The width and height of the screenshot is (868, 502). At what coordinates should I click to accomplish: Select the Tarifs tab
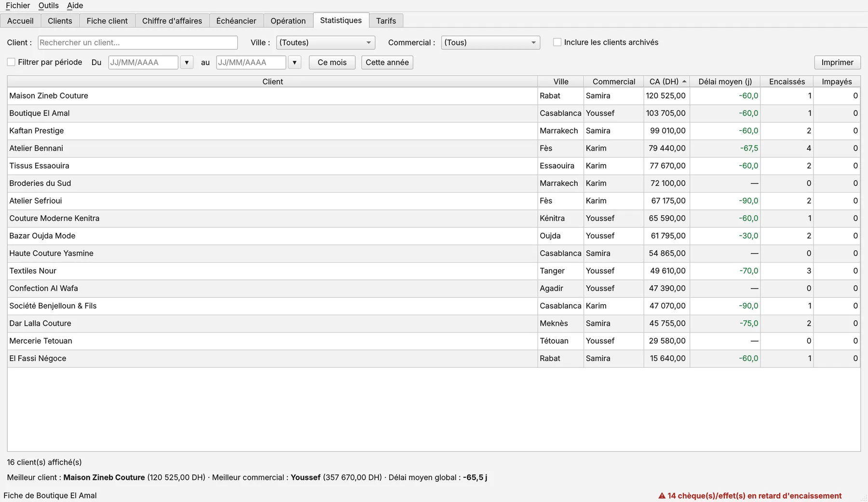pos(386,21)
